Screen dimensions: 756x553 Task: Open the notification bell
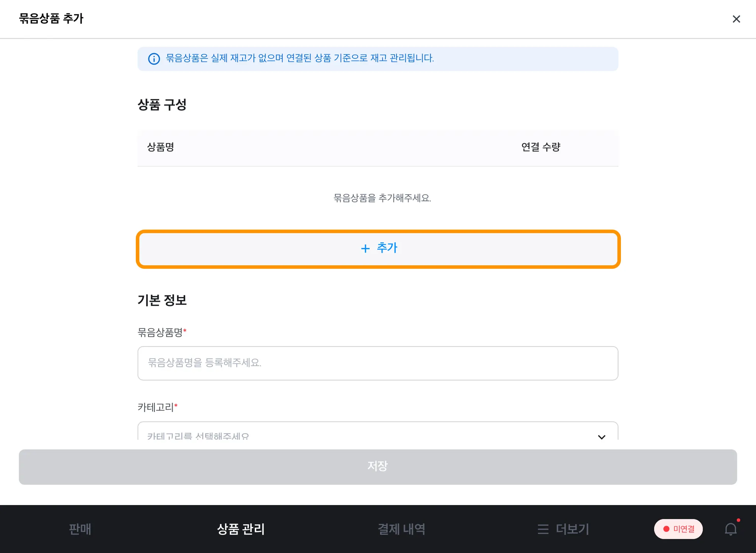731,529
